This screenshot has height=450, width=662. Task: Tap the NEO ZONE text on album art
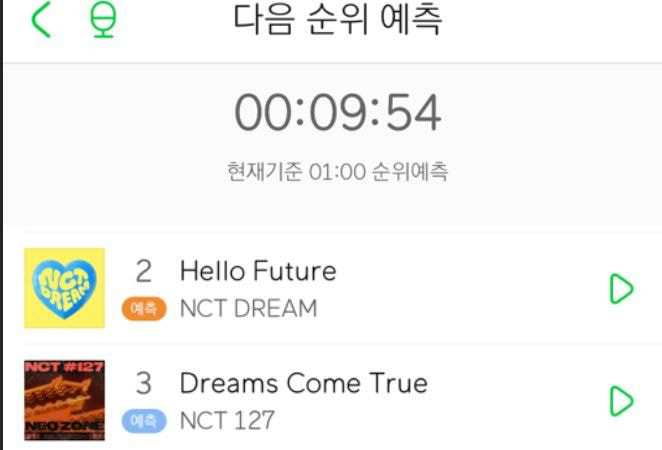click(65, 426)
